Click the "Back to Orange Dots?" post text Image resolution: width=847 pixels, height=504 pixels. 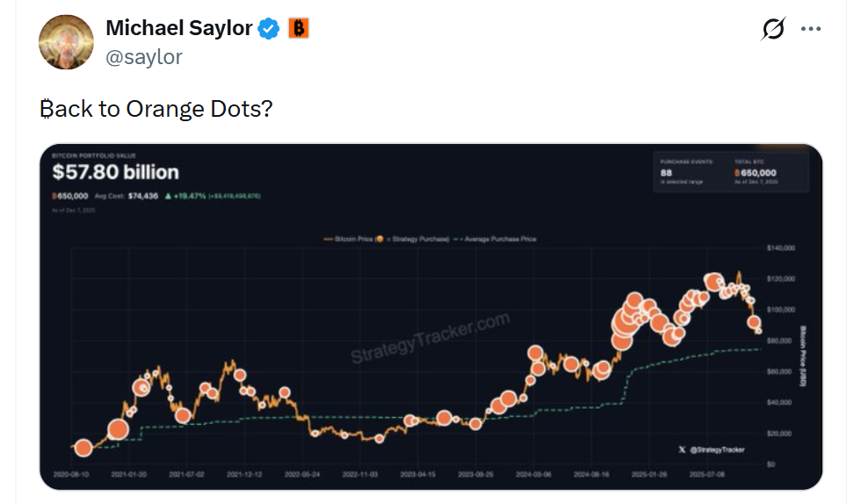point(156,110)
